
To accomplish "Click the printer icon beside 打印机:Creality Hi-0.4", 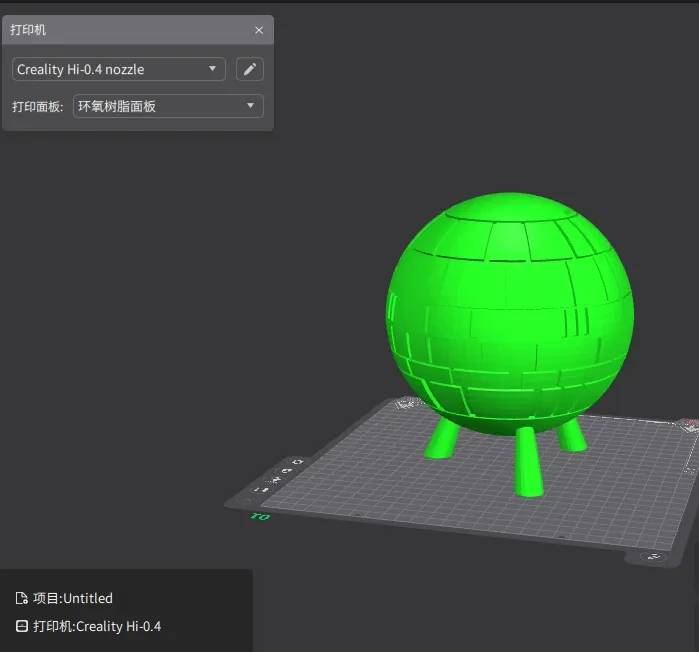I will click(21, 626).
